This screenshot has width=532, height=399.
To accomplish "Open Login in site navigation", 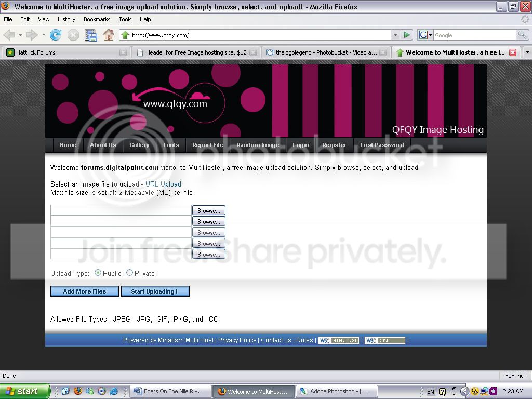I will click(301, 145).
